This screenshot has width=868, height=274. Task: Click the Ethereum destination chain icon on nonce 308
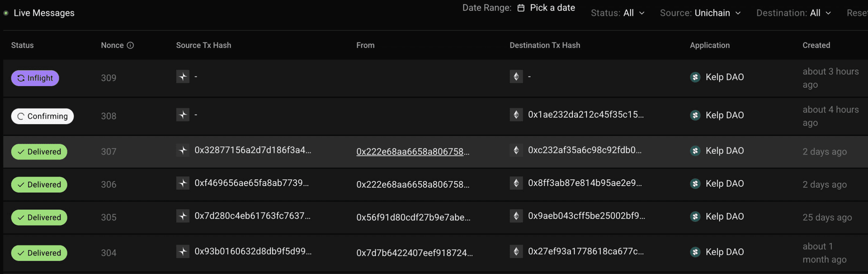point(516,115)
